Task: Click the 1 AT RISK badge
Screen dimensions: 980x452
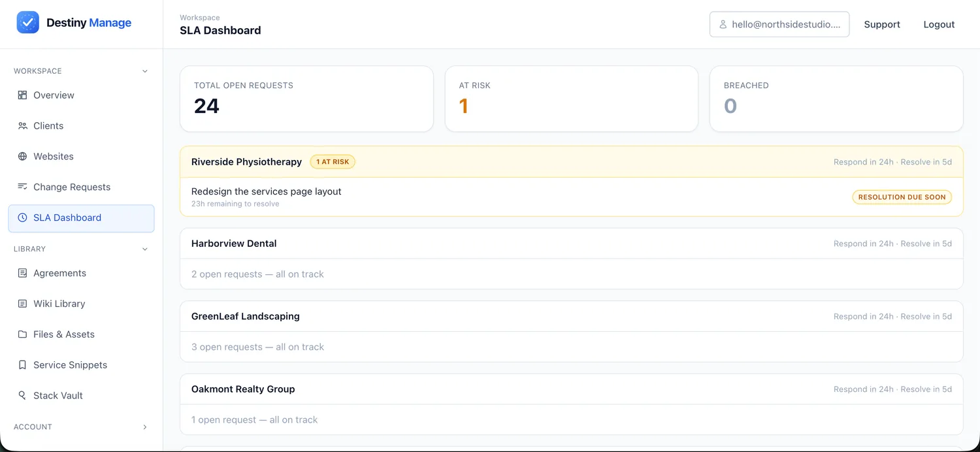Action: pos(333,162)
